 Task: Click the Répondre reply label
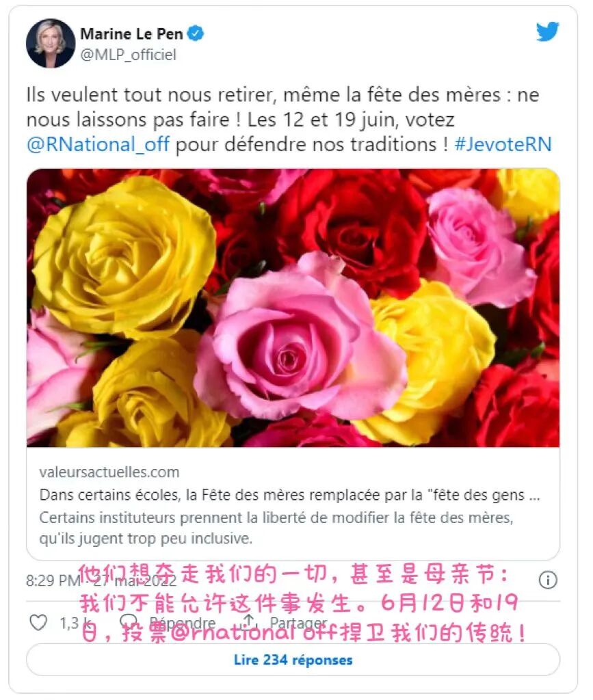(x=182, y=623)
